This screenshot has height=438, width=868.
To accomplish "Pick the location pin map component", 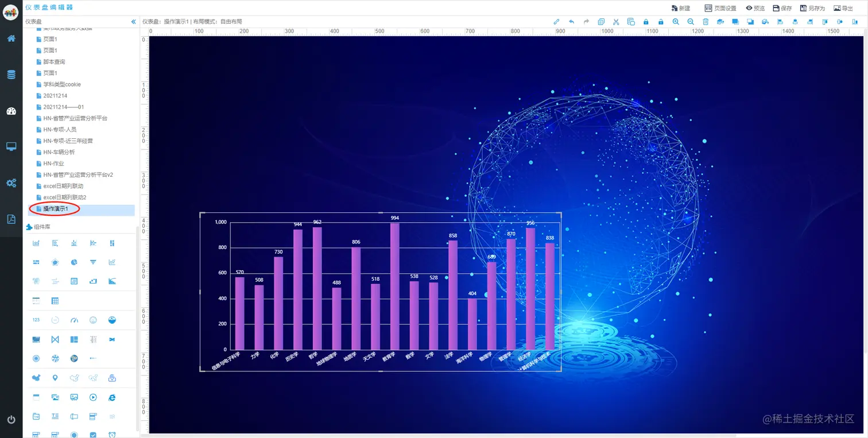I will 55,378.
